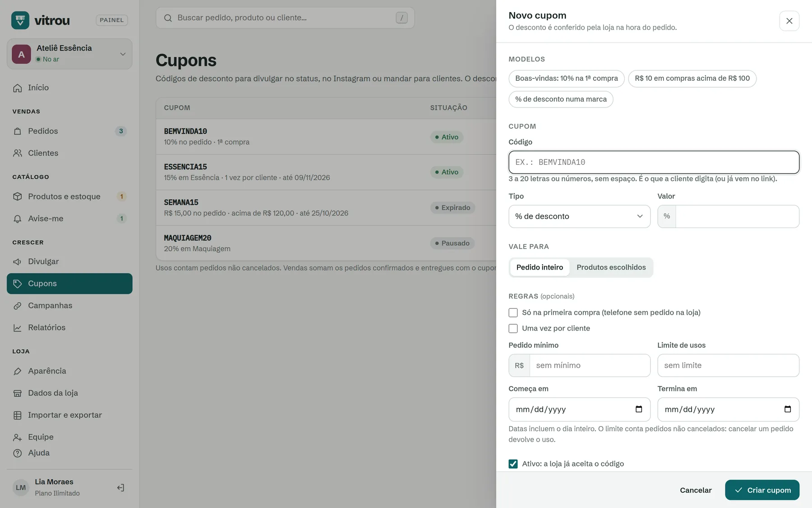Open Equipe via its add-user icon
The height and width of the screenshot is (508, 812).
click(x=18, y=437)
